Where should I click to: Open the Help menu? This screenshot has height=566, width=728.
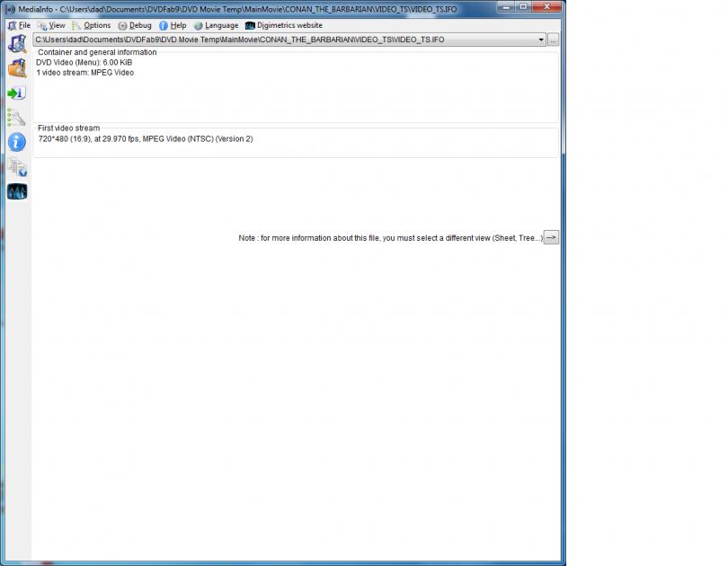click(173, 25)
